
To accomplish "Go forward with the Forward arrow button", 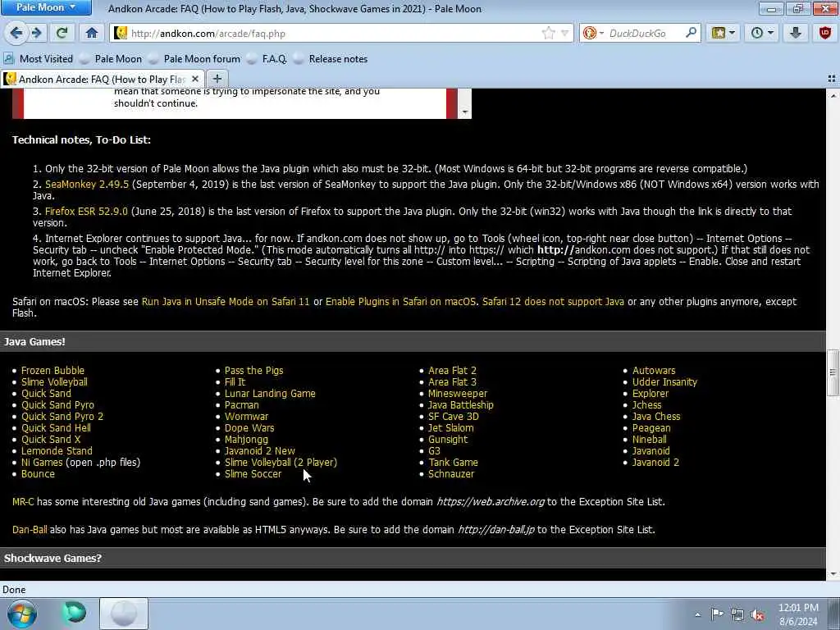I will tap(36, 33).
